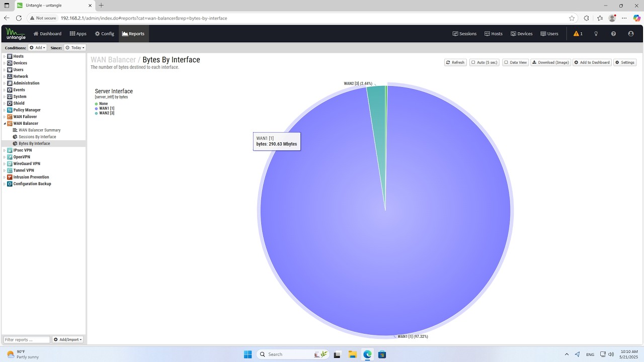Click WAN Balancer breadcrumb link
Image resolution: width=644 pixels, height=362 pixels.
(113, 60)
